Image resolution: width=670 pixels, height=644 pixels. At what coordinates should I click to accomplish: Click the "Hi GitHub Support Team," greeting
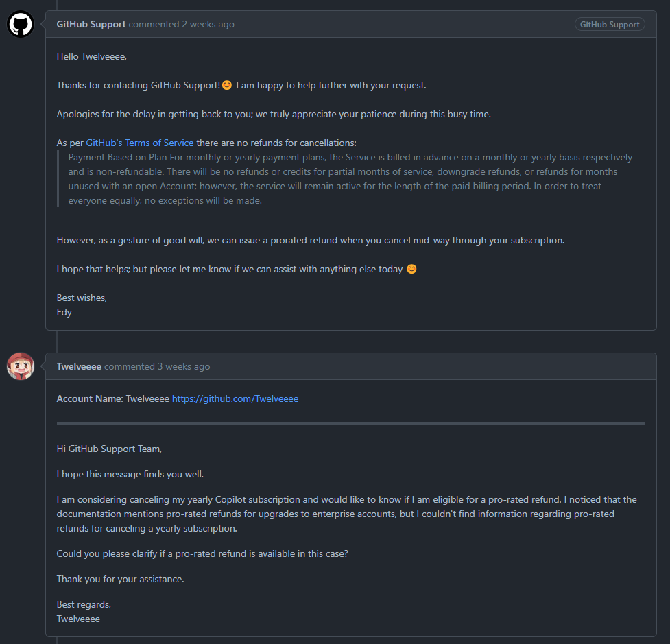click(109, 449)
